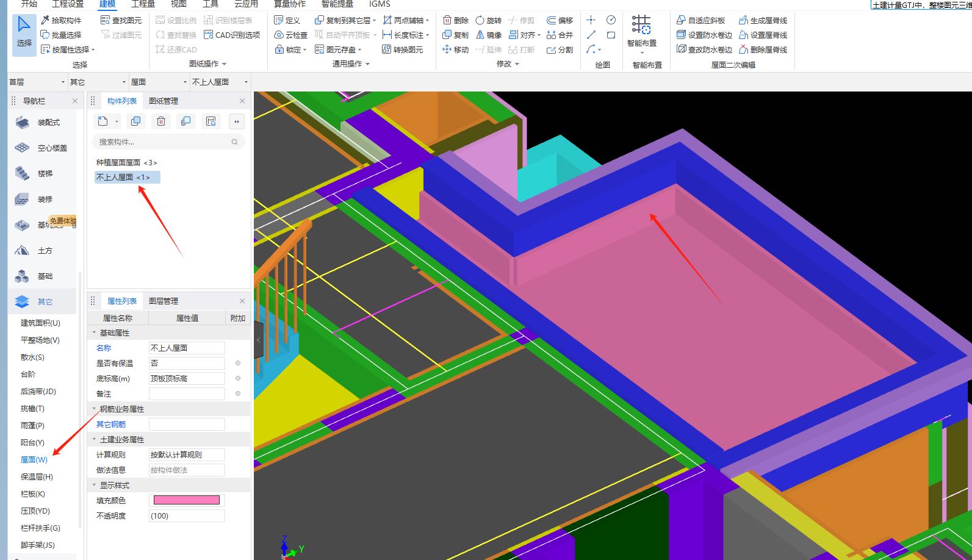This screenshot has width=972, height=560.
Task: Switch to 视图 ribbon tab
Action: click(178, 4)
